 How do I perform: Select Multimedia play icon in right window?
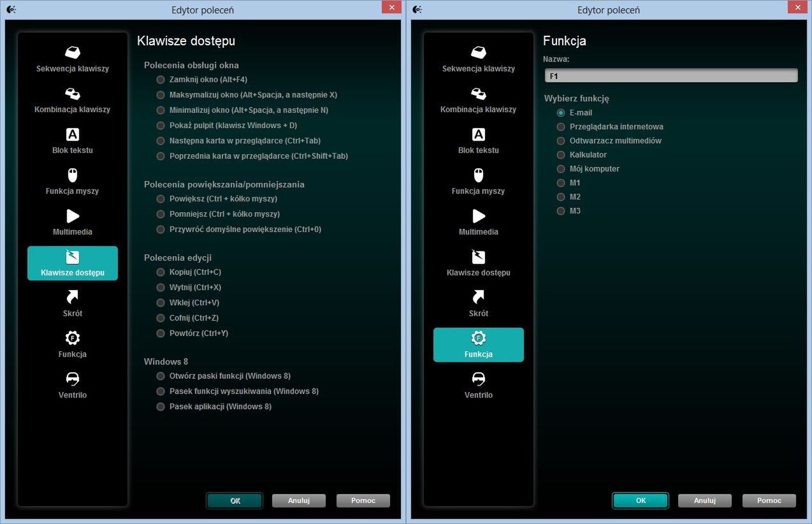pyautogui.click(x=479, y=216)
